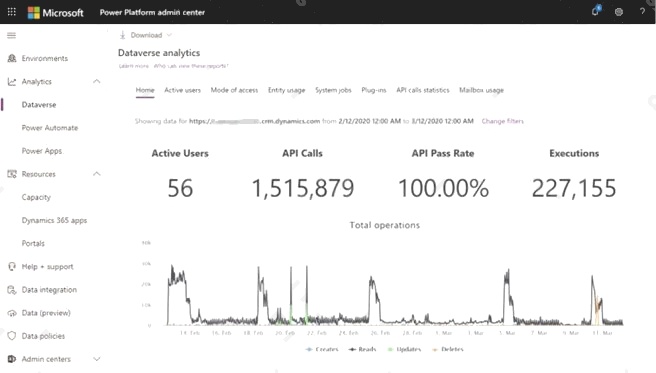Open the notifications bell icon
This screenshot has width=656, height=373.
pyautogui.click(x=595, y=11)
